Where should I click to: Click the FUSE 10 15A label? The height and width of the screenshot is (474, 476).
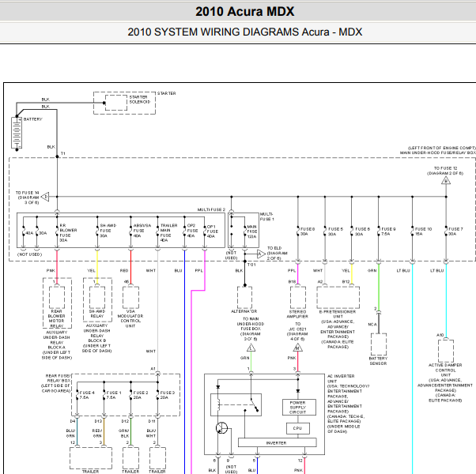(x=423, y=231)
